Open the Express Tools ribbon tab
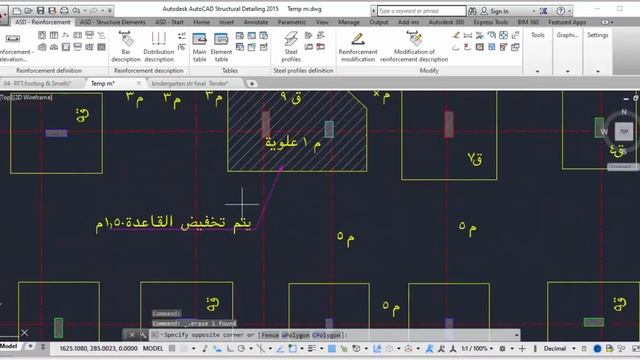The width and height of the screenshot is (640, 360). (491, 22)
